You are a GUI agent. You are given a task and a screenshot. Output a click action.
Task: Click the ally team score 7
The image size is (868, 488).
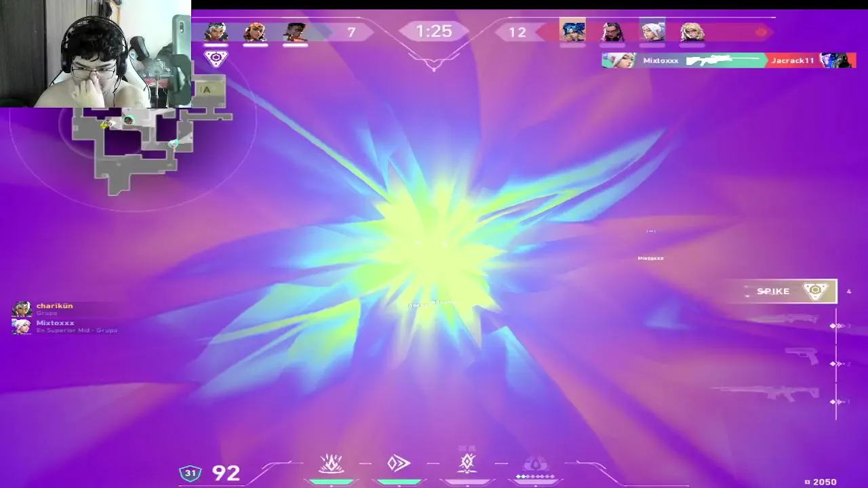(351, 32)
